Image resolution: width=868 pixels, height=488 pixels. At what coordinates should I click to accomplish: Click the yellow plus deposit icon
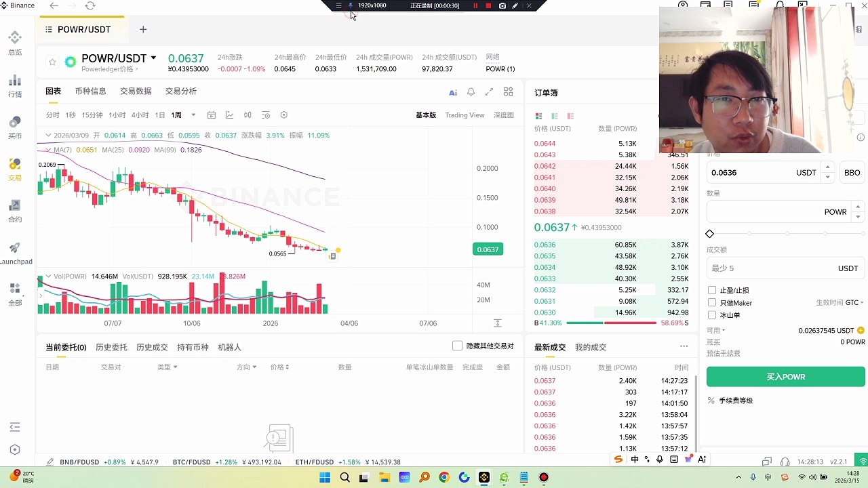861,331
